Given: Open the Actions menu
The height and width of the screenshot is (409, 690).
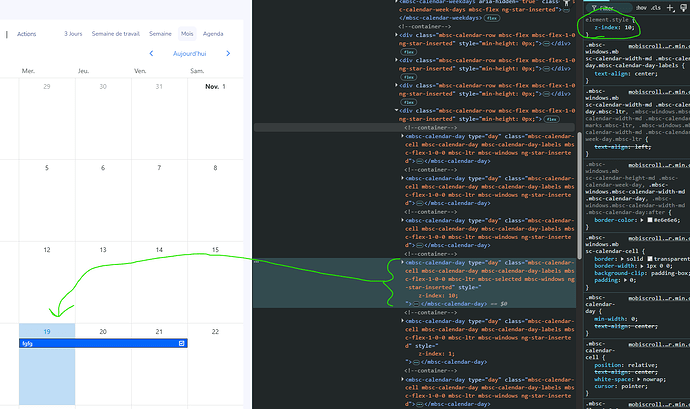Looking at the screenshot, I should click(27, 33).
